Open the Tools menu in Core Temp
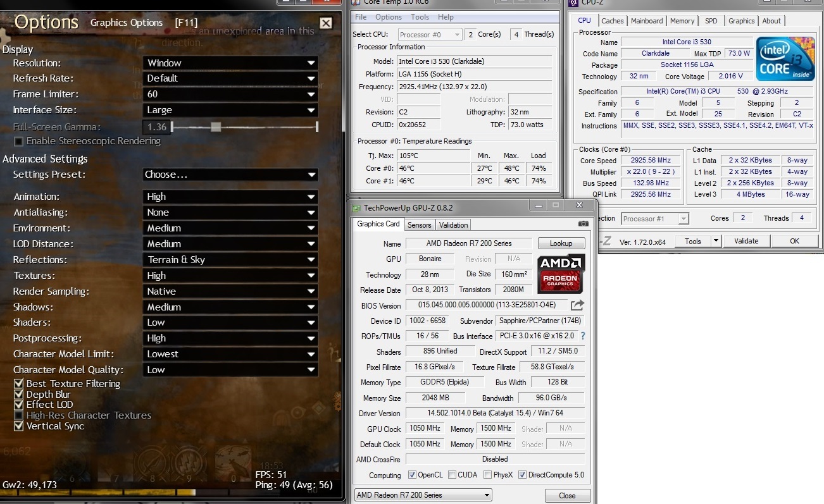Screen dimensions: 824x504 [420, 17]
